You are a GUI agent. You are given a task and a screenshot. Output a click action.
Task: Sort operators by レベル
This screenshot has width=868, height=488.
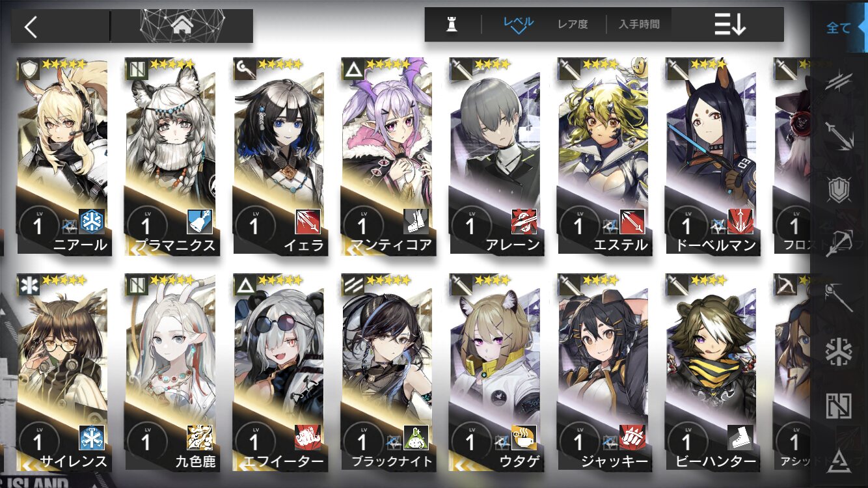[518, 23]
